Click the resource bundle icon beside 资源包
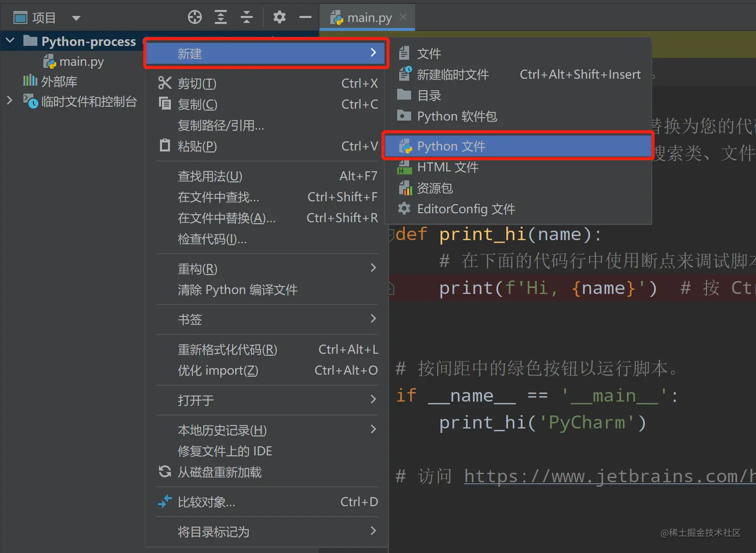This screenshot has height=553, width=756. pos(405,188)
